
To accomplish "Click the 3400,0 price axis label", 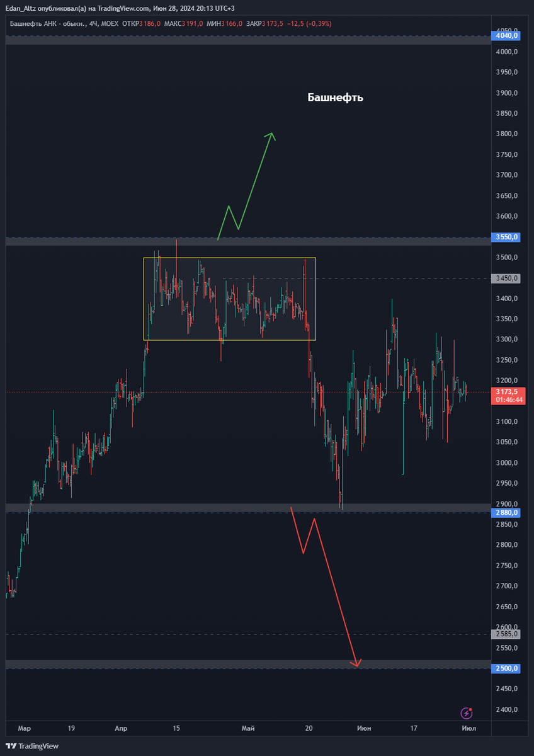I will (507, 298).
